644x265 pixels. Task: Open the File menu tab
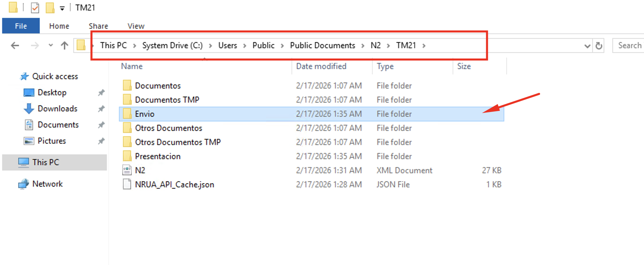click(21, 26)
